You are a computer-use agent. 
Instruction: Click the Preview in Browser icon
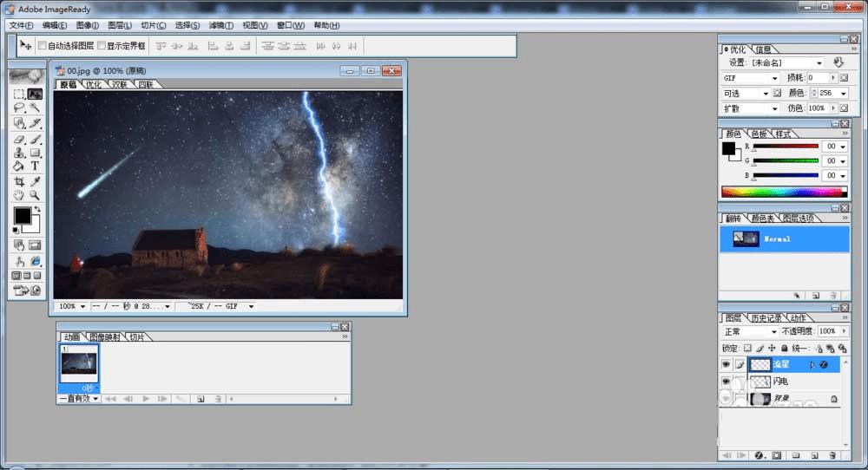coord(35,261)
